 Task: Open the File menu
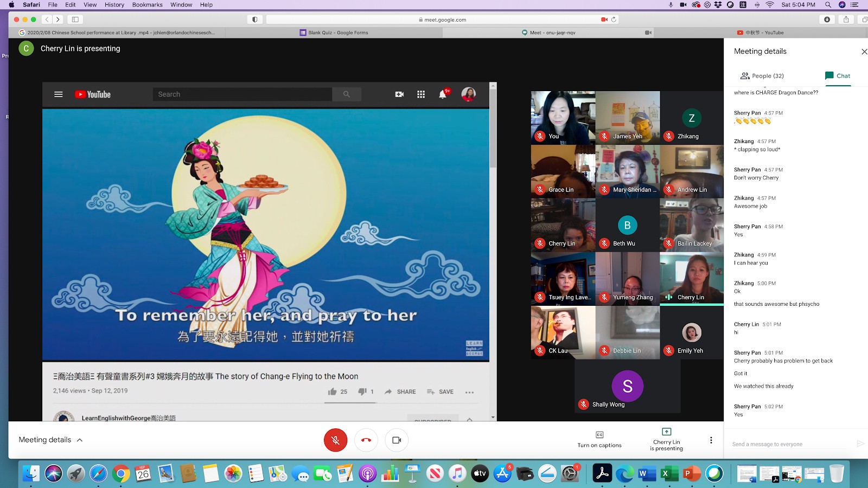tap(53, 5)
